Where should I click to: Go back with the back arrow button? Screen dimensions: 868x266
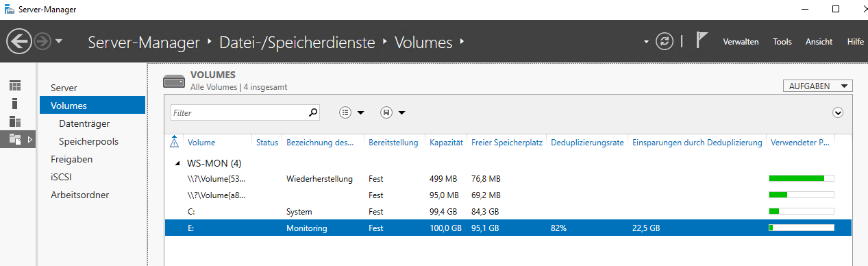tap(19, 42)
